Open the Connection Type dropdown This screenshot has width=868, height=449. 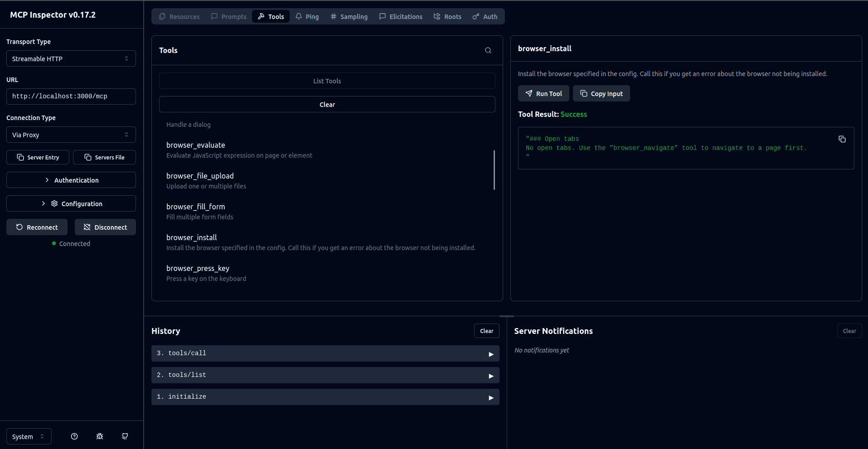coord(71,135)
